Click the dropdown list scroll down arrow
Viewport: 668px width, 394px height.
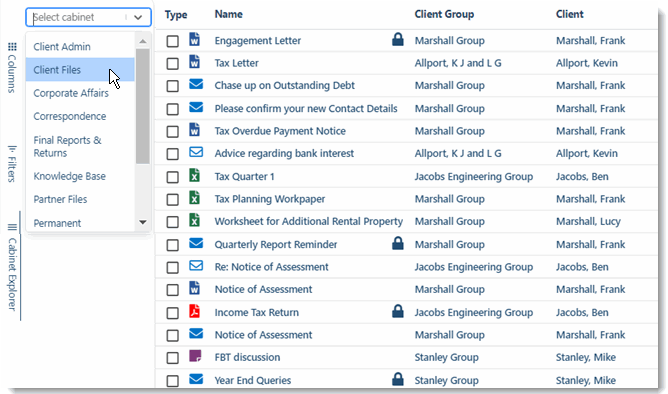[x=143, y=222]
